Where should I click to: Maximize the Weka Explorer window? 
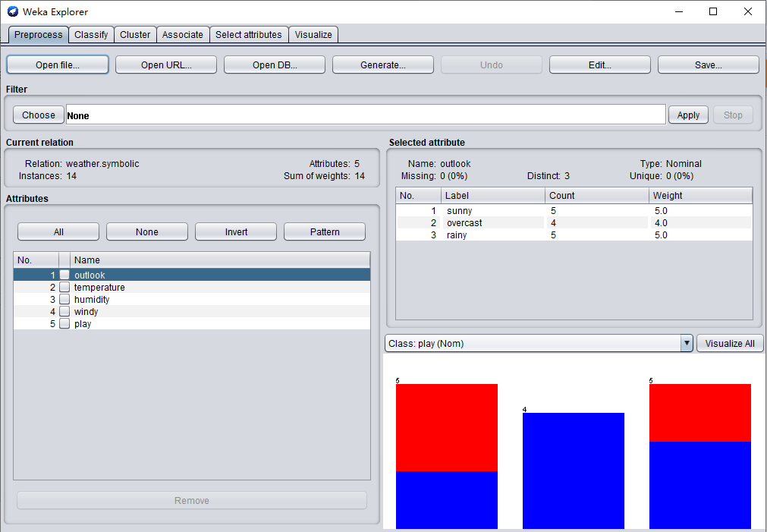(x=713, y=11)
